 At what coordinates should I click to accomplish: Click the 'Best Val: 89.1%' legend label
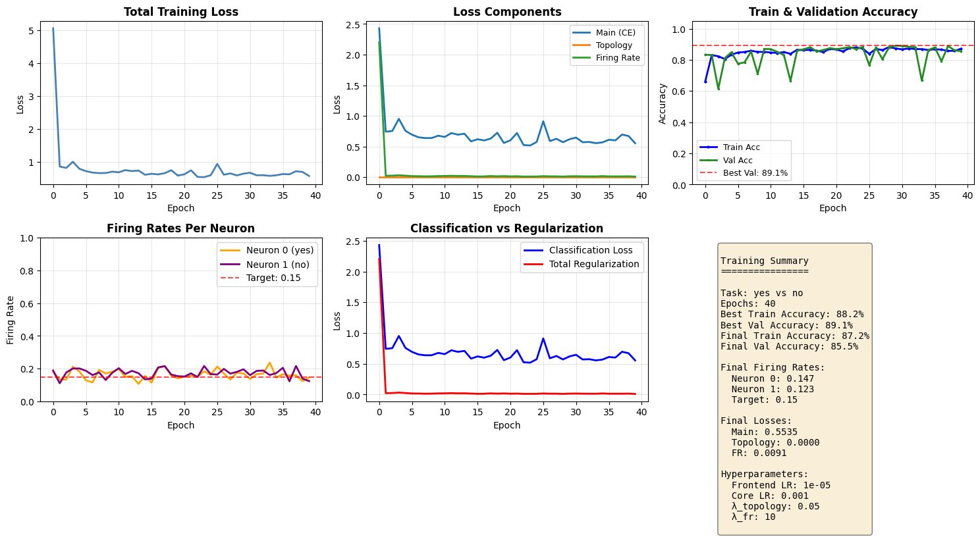755,173
